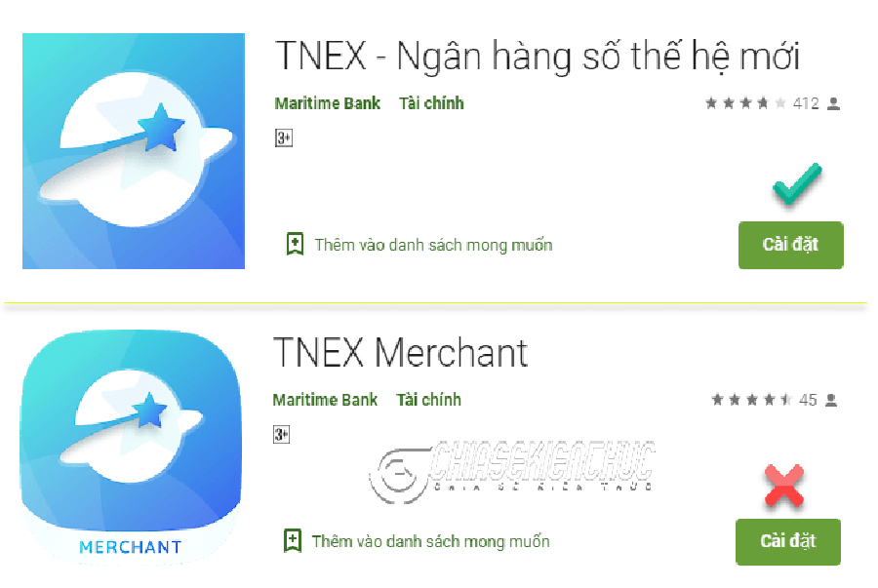Open Tài chính category under TNEX
This screenshot has width=878, height=588.
coord(431,103)
